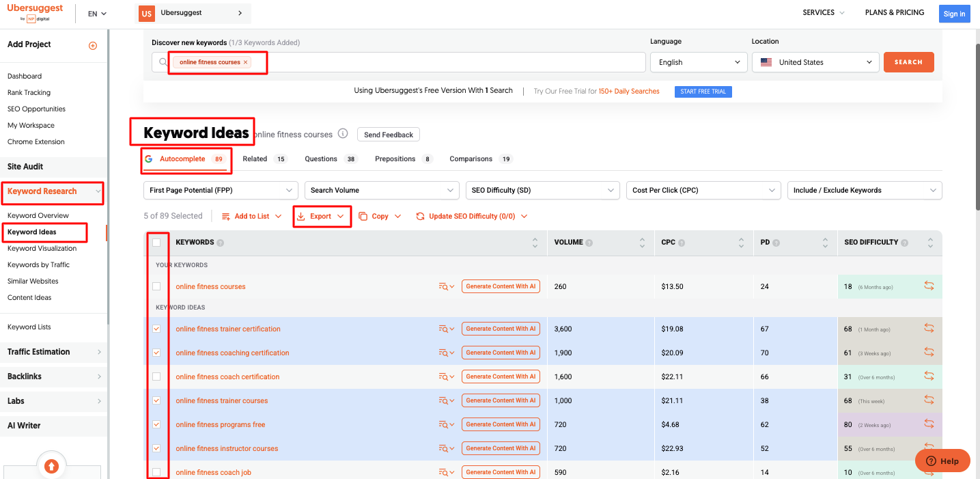Check online fitness coach certification checkbox
The width and height of the screenshot is (980, 479).
click(x=156, y=377)
